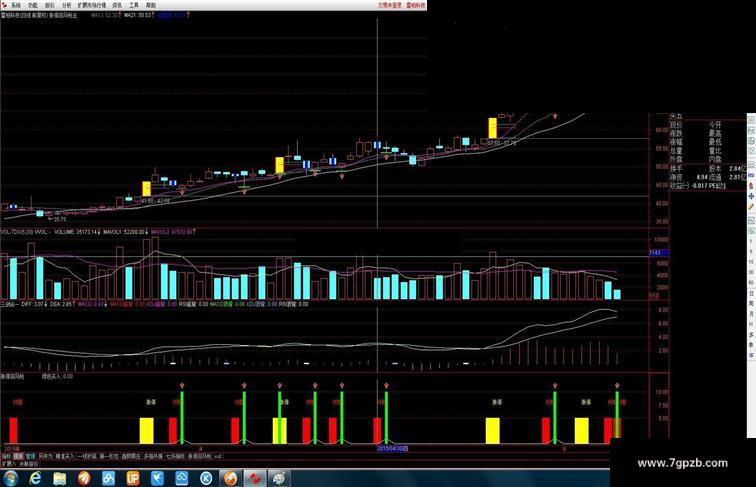This screenshot has height=487, width=756.
Task: Select the 模板 tab at bottom
Action: (18, 456)
